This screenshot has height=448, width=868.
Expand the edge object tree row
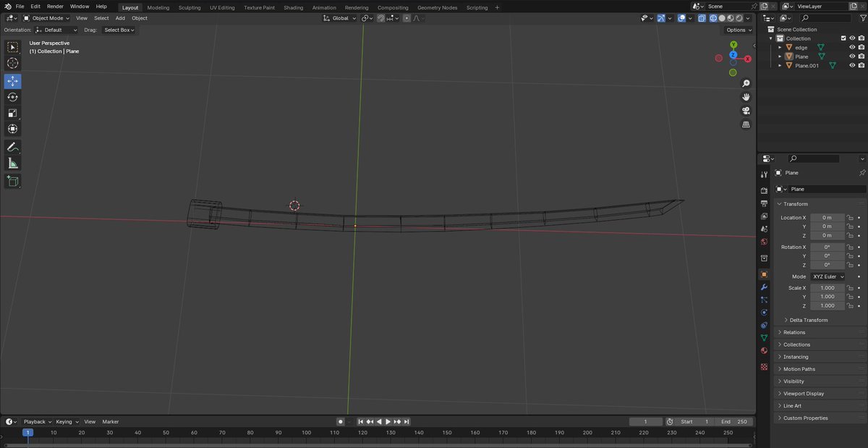coord(780,47)
